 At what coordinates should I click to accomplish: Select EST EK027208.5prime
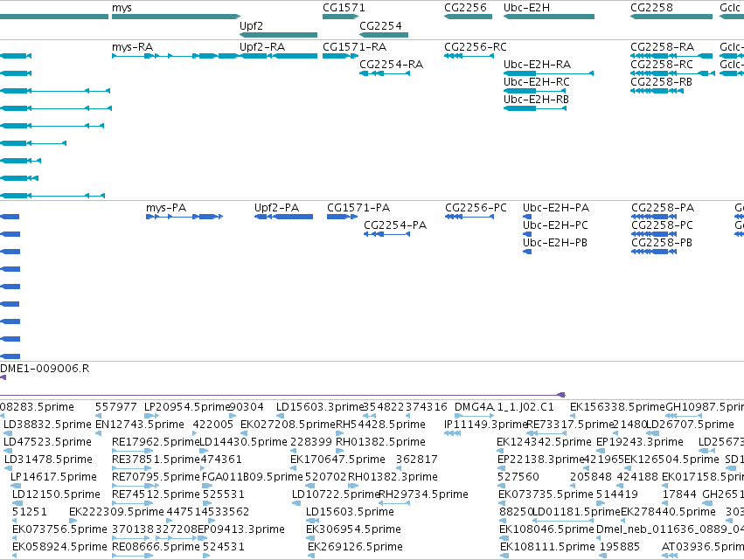pos(288,425)
